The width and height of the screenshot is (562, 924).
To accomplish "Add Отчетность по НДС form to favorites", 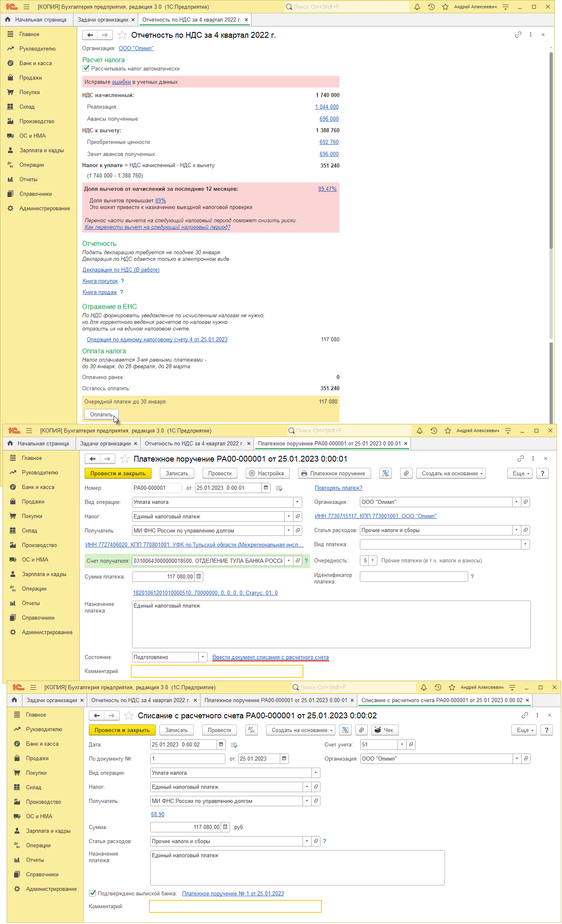I will 122,35.
